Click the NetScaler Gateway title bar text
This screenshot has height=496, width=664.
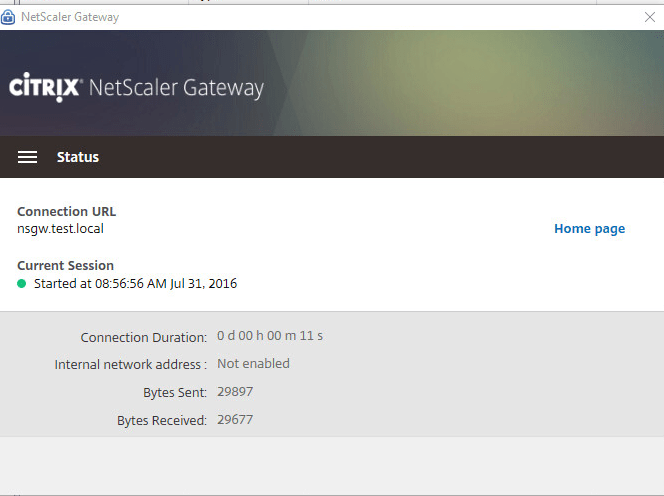click(x=70, y=17)
